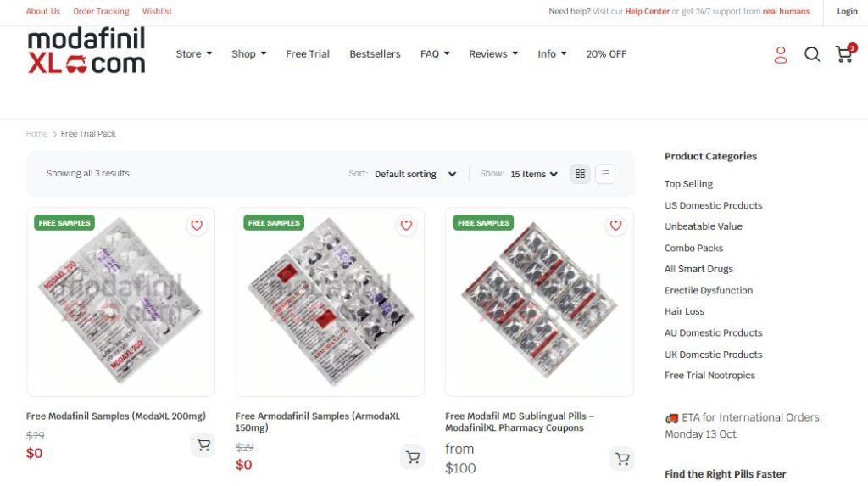Click the search magnifier icon
This screenshot has width=868, height=486.
coord(812,54)
